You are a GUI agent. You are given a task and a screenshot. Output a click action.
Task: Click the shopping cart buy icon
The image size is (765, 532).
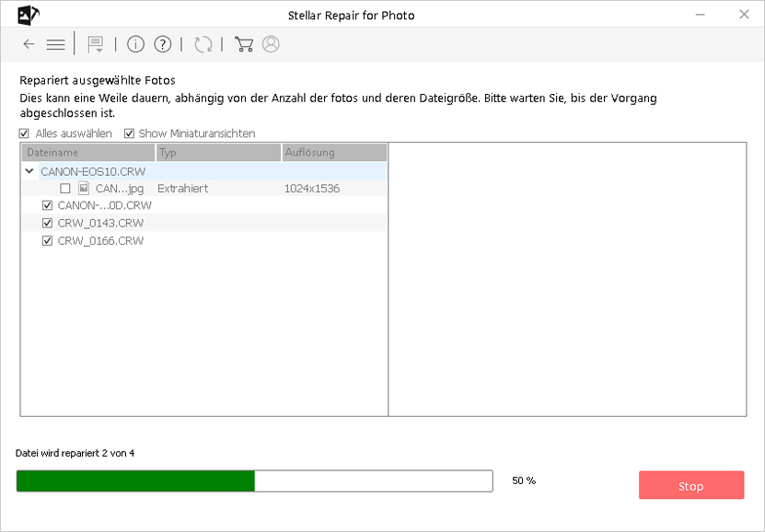point(244,44)
